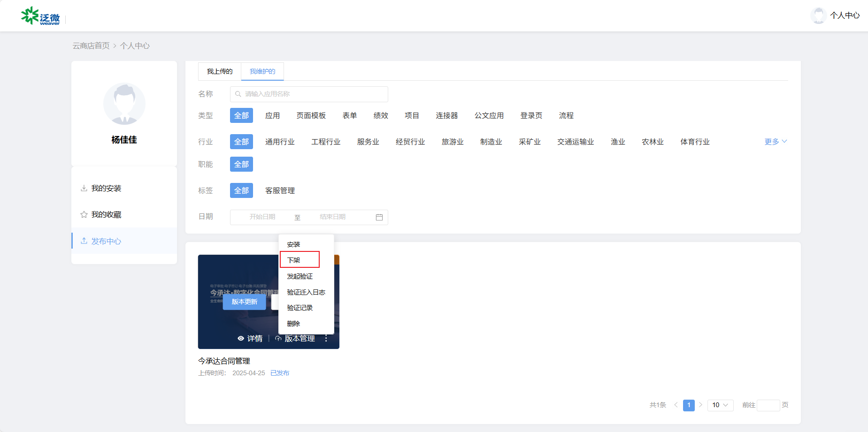Open 我的收藏 in the sidebar
This screenshot has height=432, width=868.
(106, 214)
